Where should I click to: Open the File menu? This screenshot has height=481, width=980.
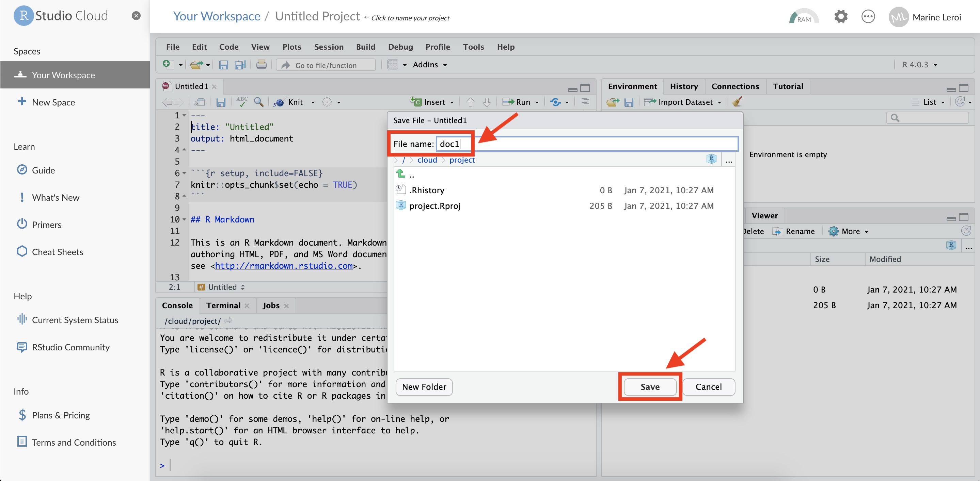tap(173, 47)
